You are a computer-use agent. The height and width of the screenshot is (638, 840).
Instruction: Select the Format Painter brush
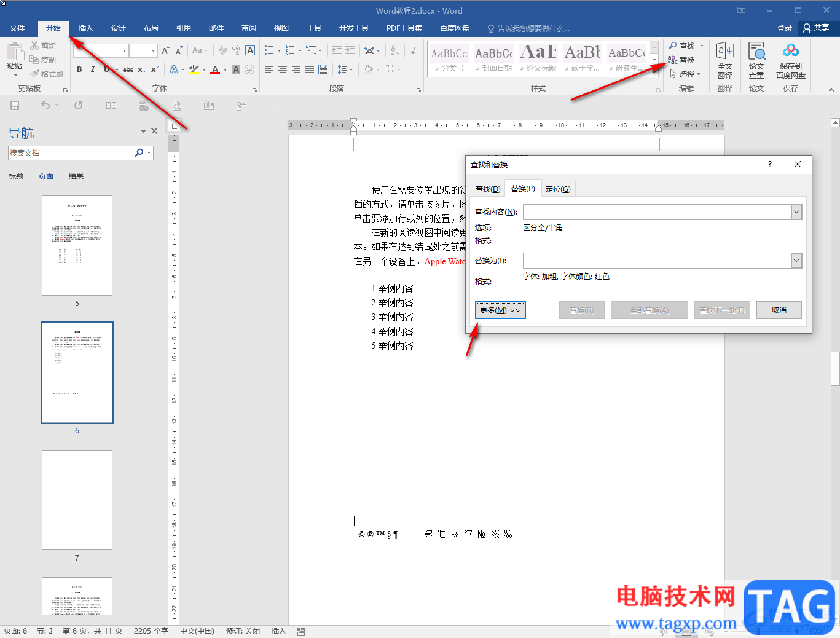35,74
